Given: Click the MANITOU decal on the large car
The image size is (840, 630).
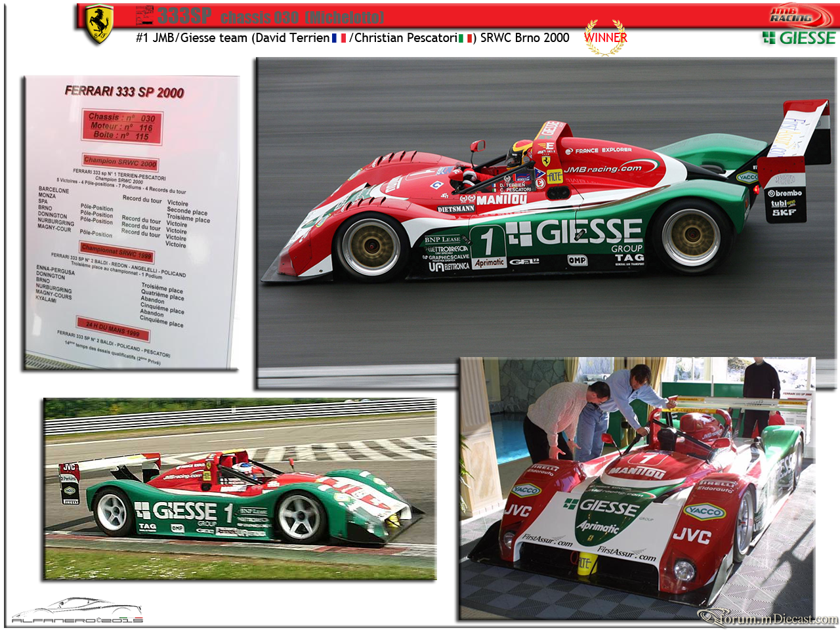Looking at the screenshot, I should point(501,199).
